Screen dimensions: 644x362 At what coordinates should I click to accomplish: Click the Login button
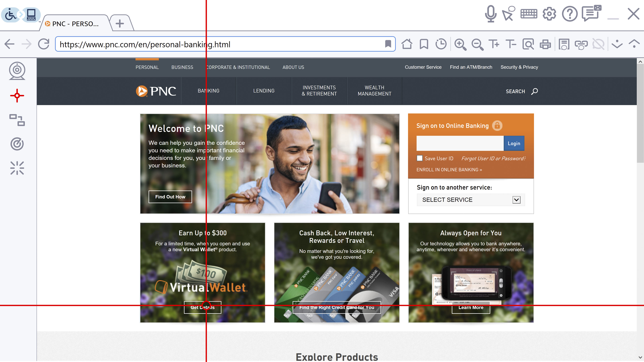(514, 143)
